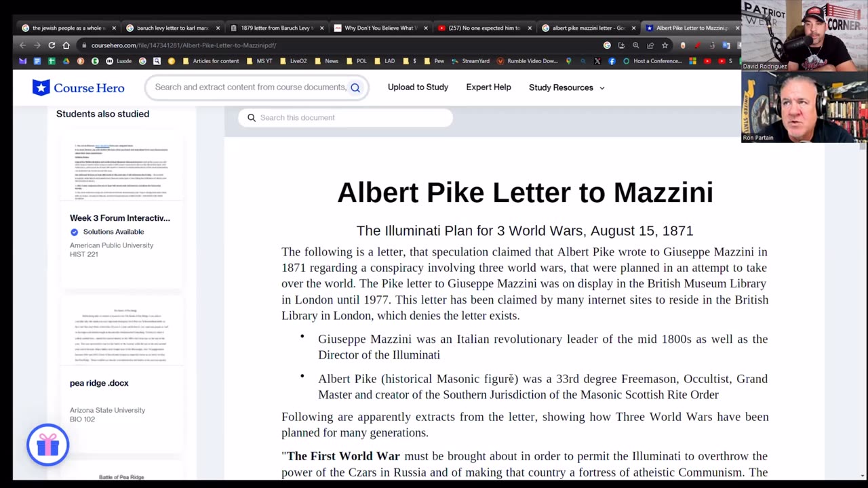This screenshot has width=868, height=488.
Task: Click the coursehero.com address bar URL
Action: coord(184,45)
